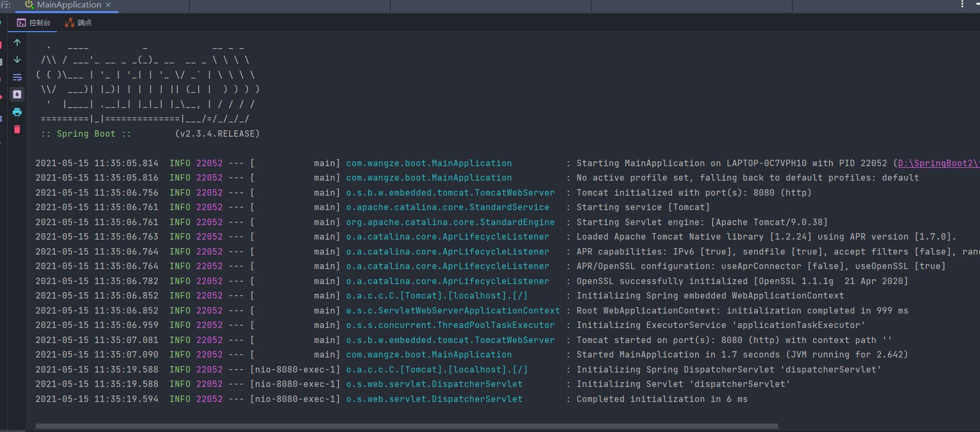Open the three-dot options menu

tap(962, 4)
